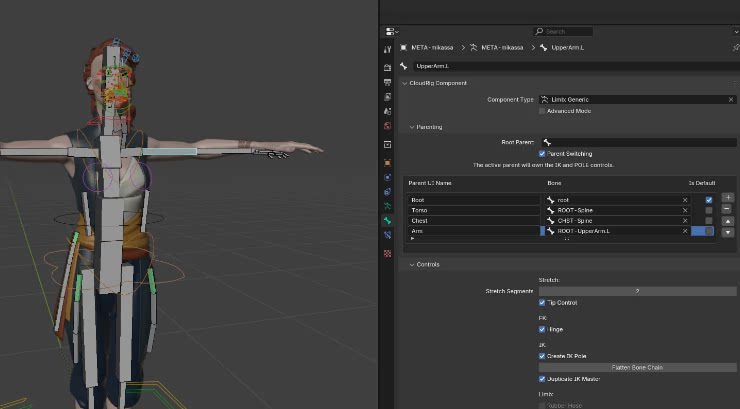Check Is Default for Arm row
This screenshot has width=740, height=409.
point(709,231)
